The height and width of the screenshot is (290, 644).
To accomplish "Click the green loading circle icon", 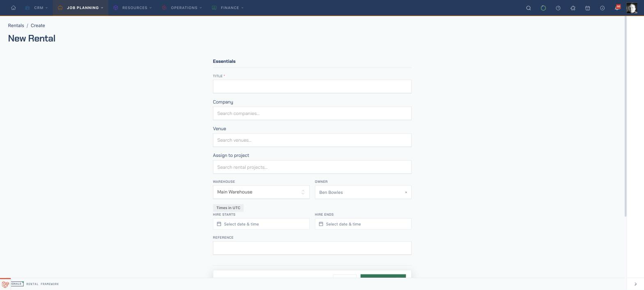I will click(x=543, y=8).
